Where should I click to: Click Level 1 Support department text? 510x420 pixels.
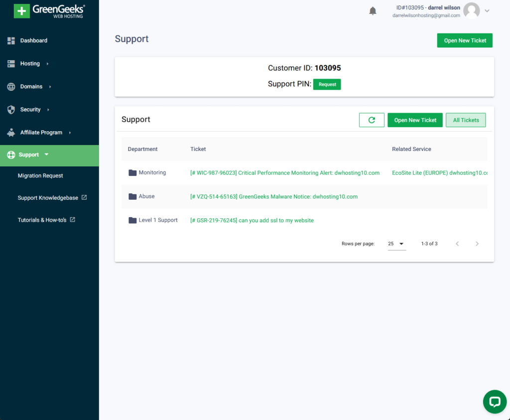click(158, 220)
